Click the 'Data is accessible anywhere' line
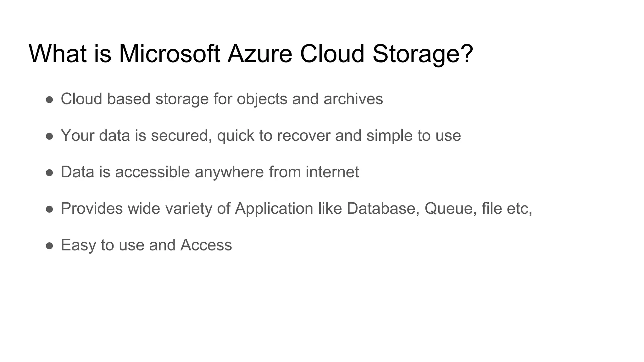This screenshot has width=644, height=362. point(210,172)
